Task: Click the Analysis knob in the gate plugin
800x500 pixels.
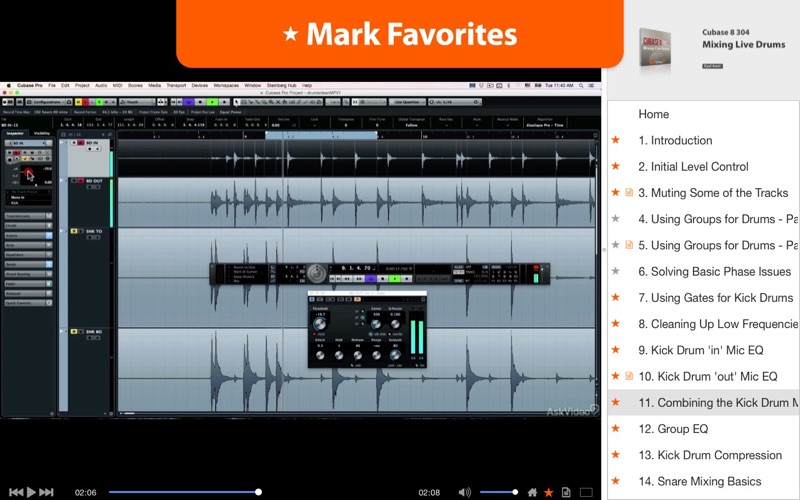Action: click(395, 355)
